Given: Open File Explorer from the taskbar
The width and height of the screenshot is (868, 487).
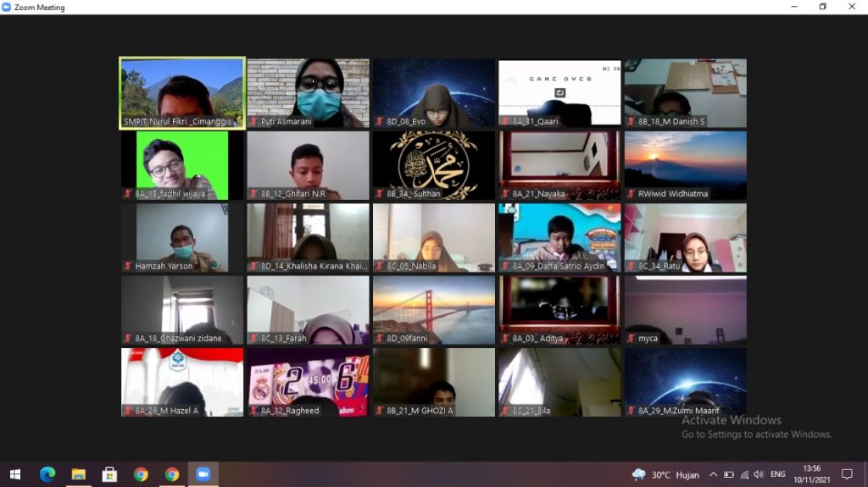Looking at the screenshot, I should [78, 474].
